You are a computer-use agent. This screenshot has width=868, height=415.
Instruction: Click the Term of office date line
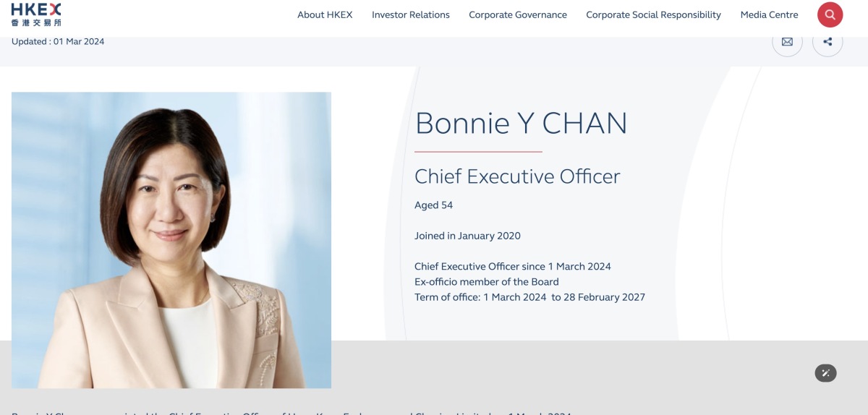(x=529, y=297)
